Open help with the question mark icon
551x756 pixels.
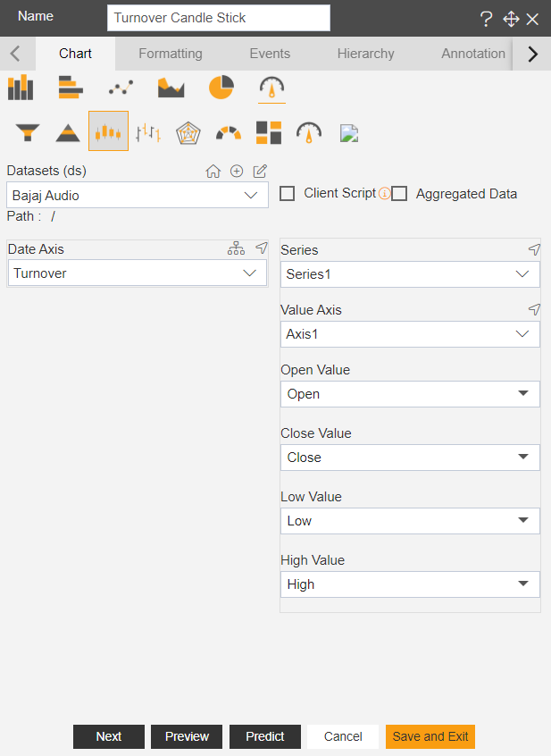(x=487, y=19)
